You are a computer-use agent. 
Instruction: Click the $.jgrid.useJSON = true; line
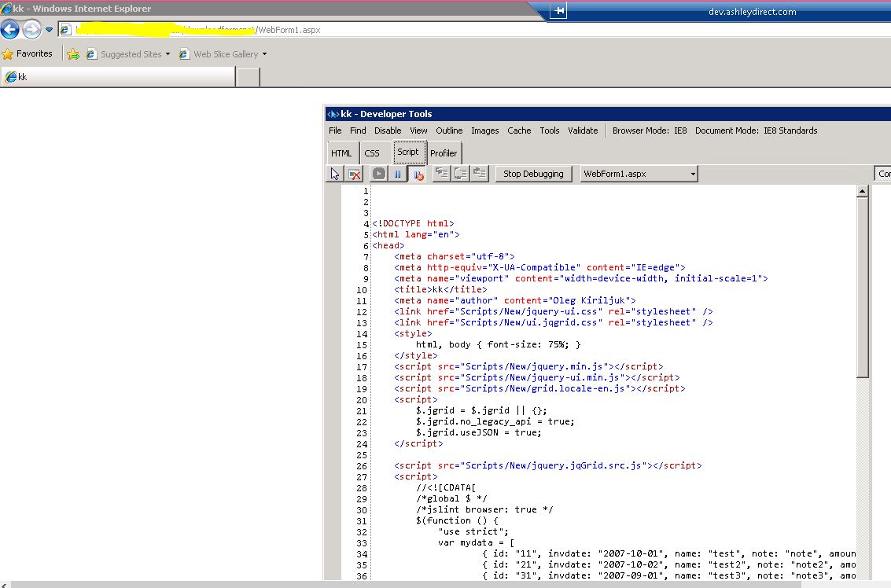[x=478, y=432]
